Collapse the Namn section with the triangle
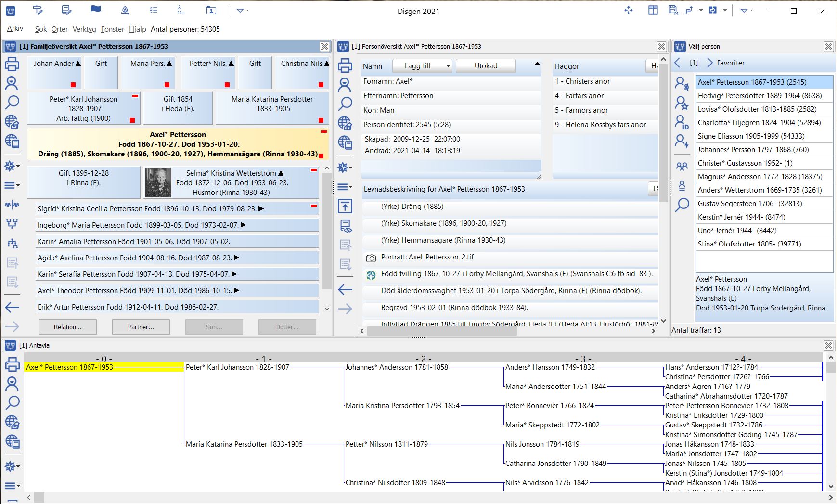Viewport: 837px width, 504px height. (537, 64)
